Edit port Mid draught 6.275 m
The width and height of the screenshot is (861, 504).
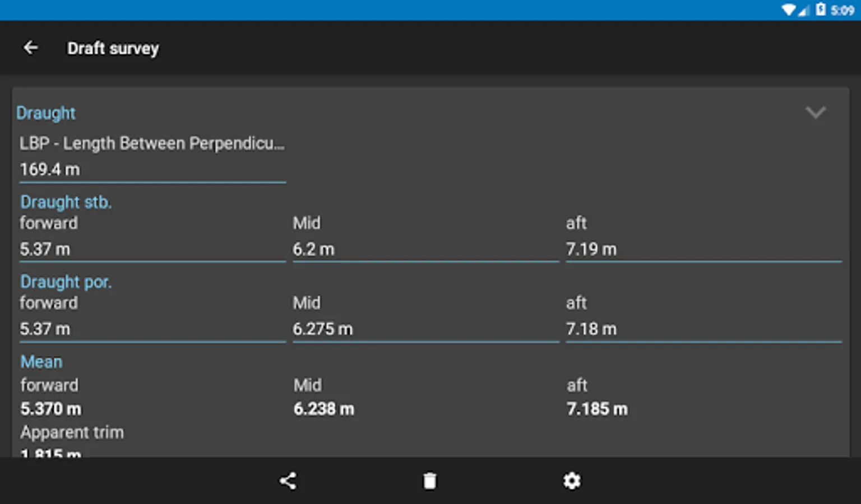pos(426,329)
